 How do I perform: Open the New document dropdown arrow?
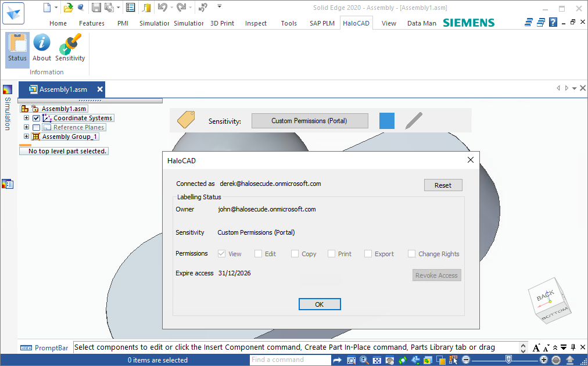point(56,8)
